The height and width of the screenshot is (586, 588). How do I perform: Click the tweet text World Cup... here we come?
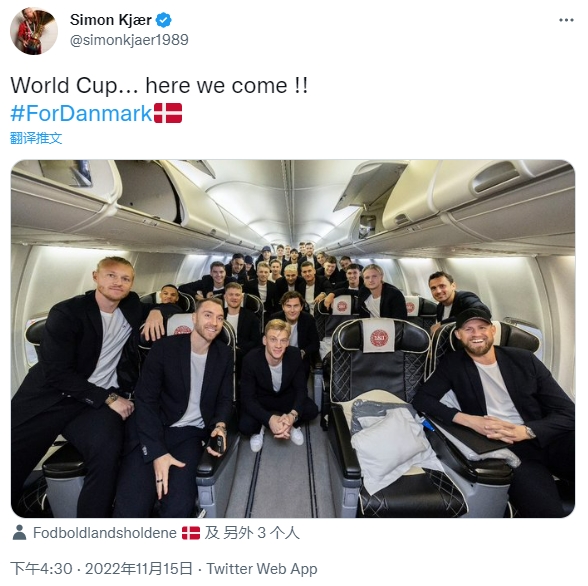pos(159,85)
